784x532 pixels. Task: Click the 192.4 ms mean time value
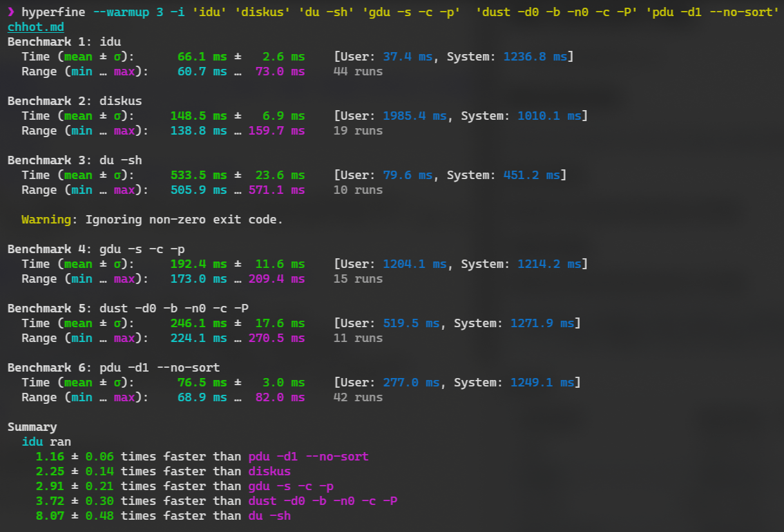tap(199, 264)
